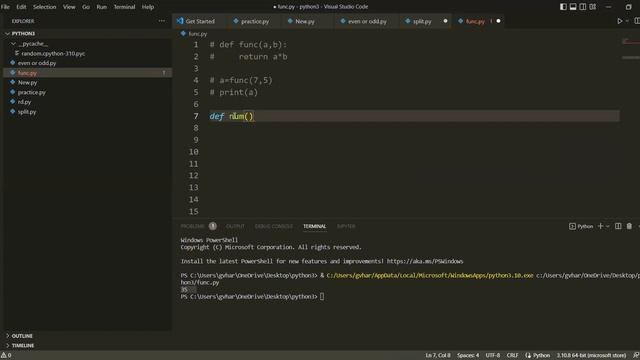640x360 pixels.
Task: Open the Terminal panel tab
Action: click(x=314, y=226)
